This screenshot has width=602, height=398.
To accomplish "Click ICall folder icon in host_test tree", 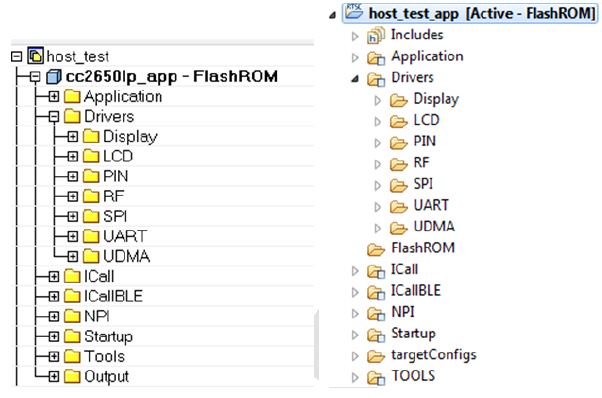I will click(x=72, y=276).
